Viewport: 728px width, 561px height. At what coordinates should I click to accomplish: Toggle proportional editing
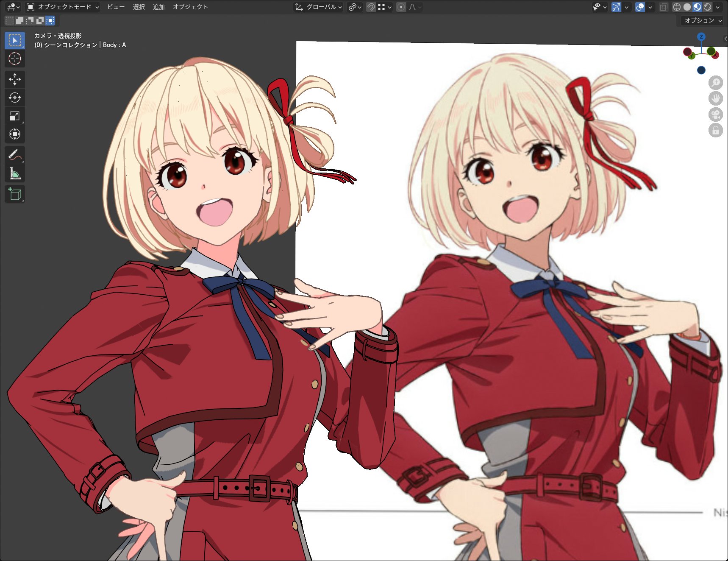pos(401,7)
